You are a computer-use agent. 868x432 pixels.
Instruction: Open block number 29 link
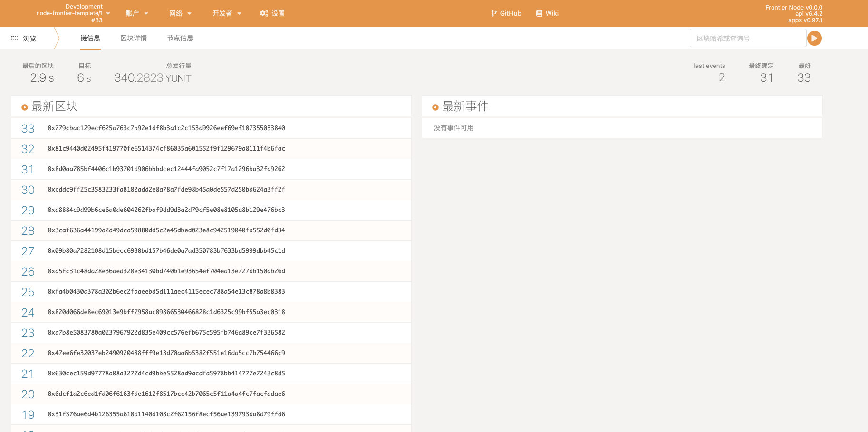pyautogui.click(x=28, y=210)
